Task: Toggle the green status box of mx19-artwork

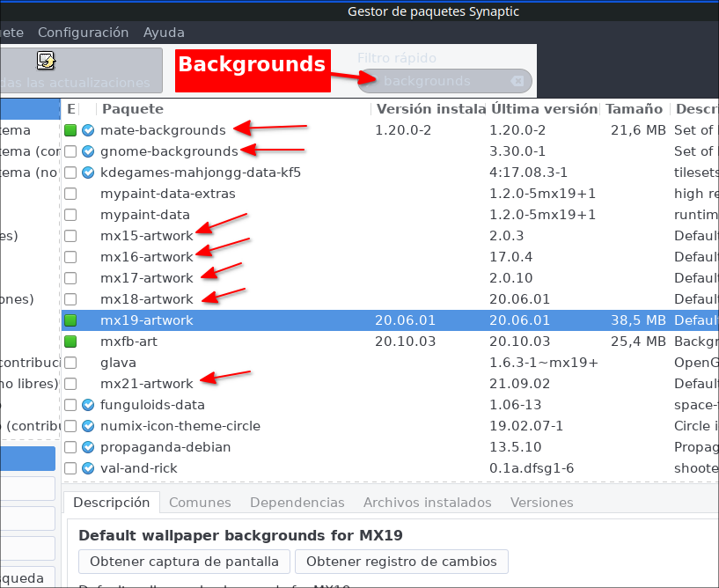Action: pyautogui.click(x=70, y=320)
